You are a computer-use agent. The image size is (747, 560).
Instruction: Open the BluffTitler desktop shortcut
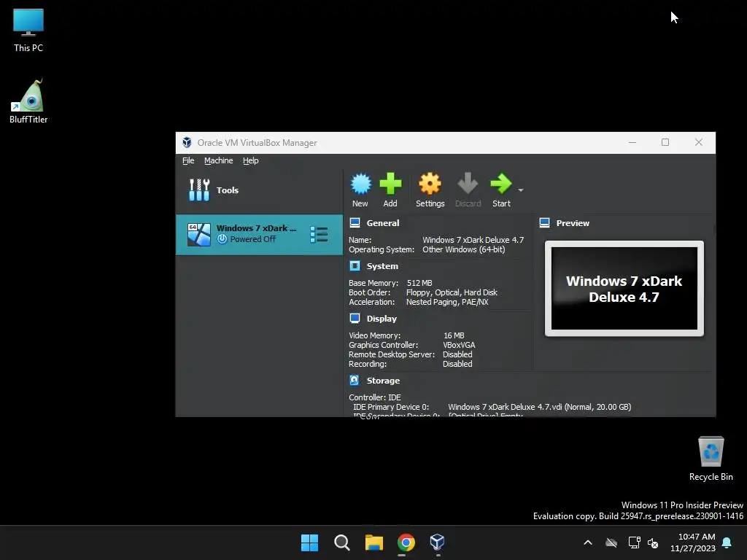tap(28, 101)
